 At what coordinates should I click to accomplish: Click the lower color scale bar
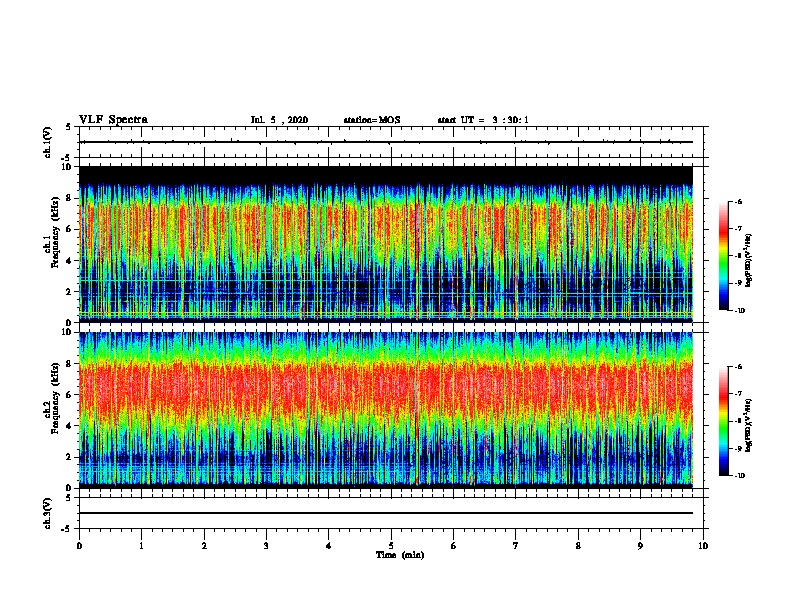point(724,421)
